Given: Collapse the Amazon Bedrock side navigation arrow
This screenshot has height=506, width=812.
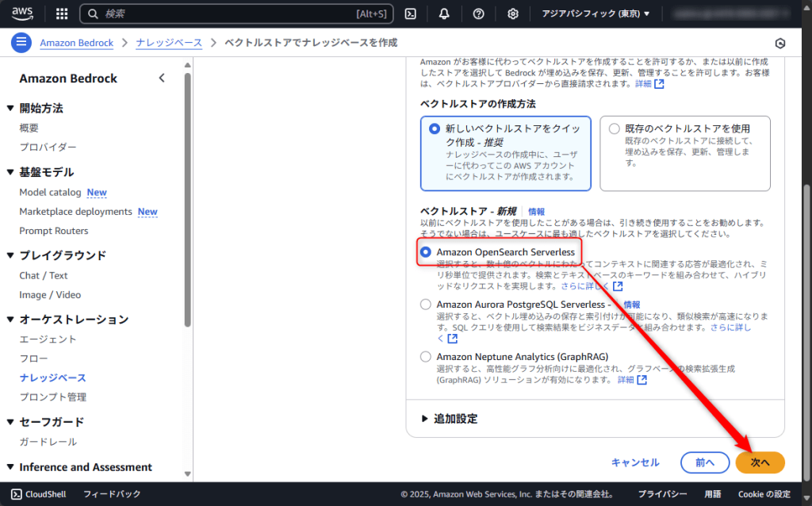Looking at the screenshot, I should [x=162, y=79].
